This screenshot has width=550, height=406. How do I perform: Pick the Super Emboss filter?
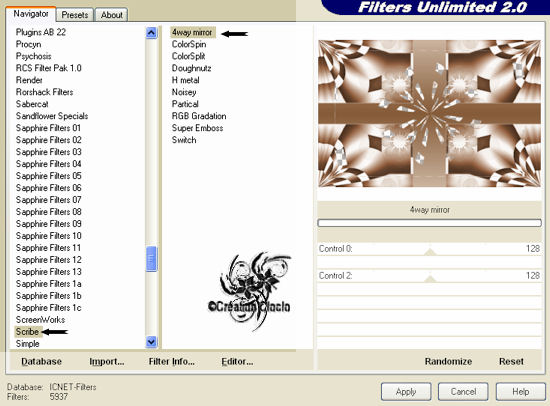[x=197, y=128]
